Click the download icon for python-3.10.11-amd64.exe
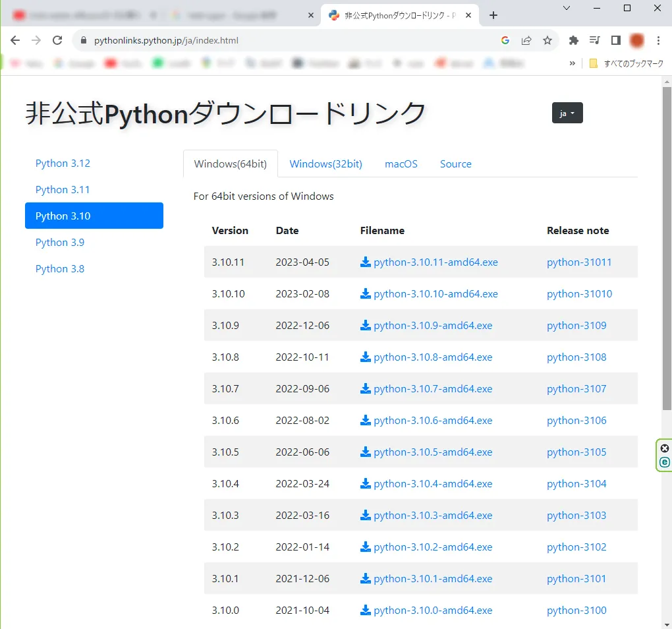This screenshot has width=672, height=629. [x=365, y=262]
